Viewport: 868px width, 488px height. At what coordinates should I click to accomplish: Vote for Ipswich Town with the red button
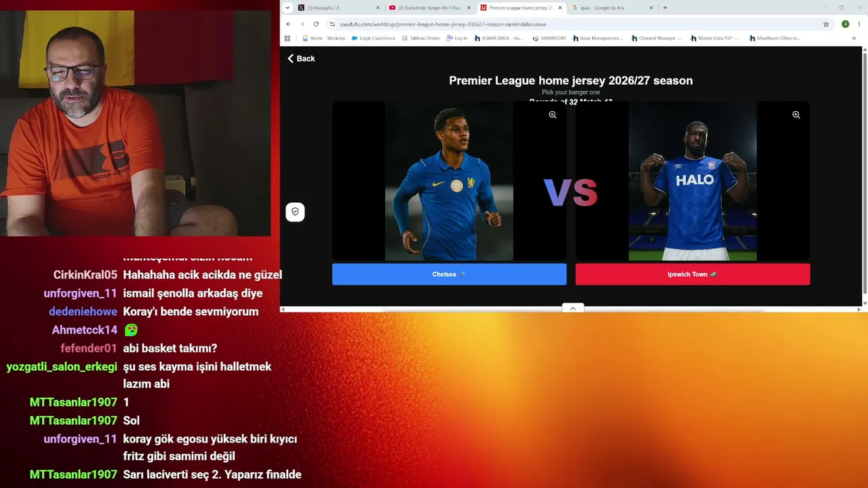pos(692,274)
